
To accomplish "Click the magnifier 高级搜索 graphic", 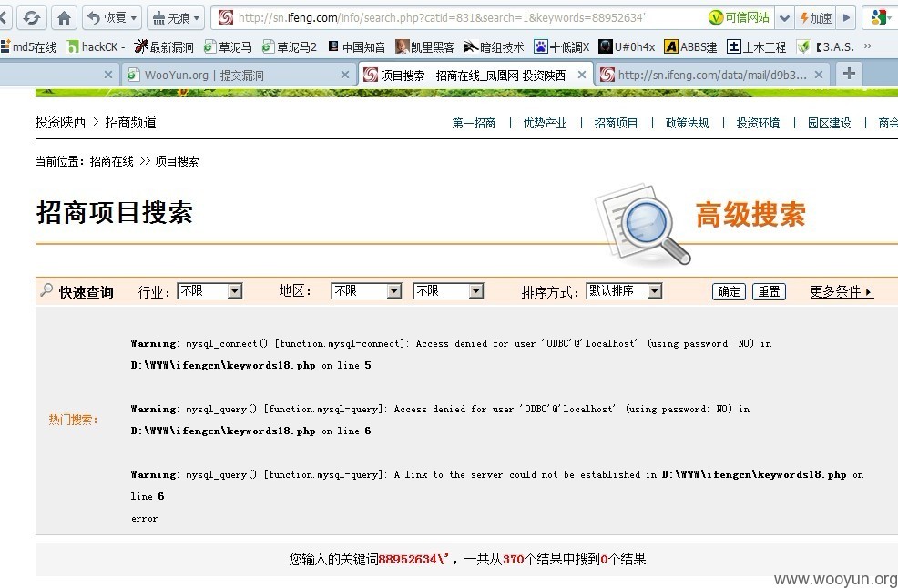I will 641,226.
